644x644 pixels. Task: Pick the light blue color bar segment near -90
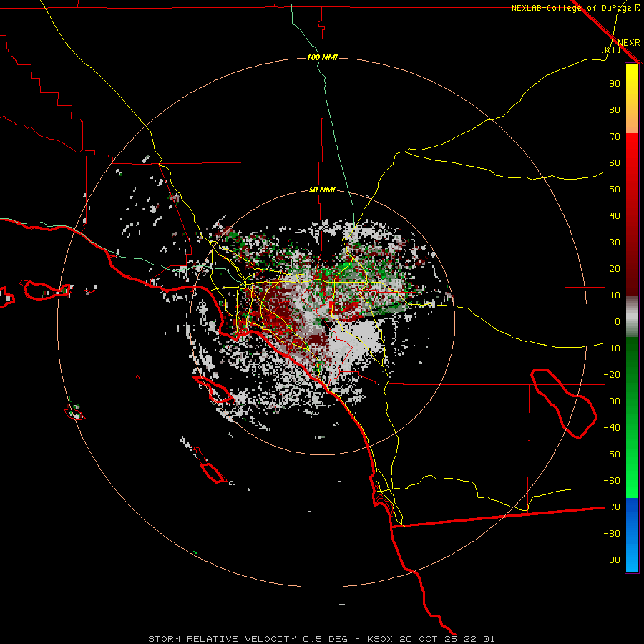[632, 560]
